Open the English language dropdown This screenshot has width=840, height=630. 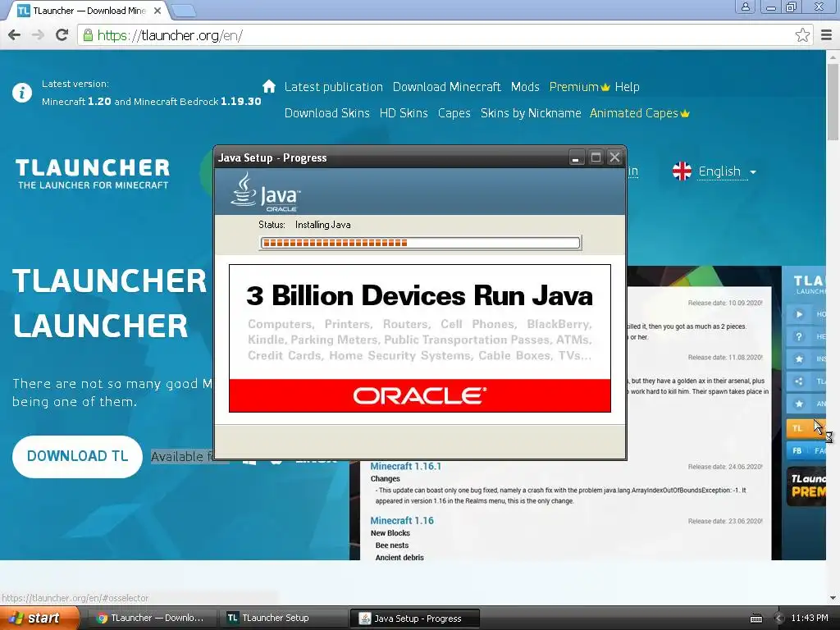point(727,171)
